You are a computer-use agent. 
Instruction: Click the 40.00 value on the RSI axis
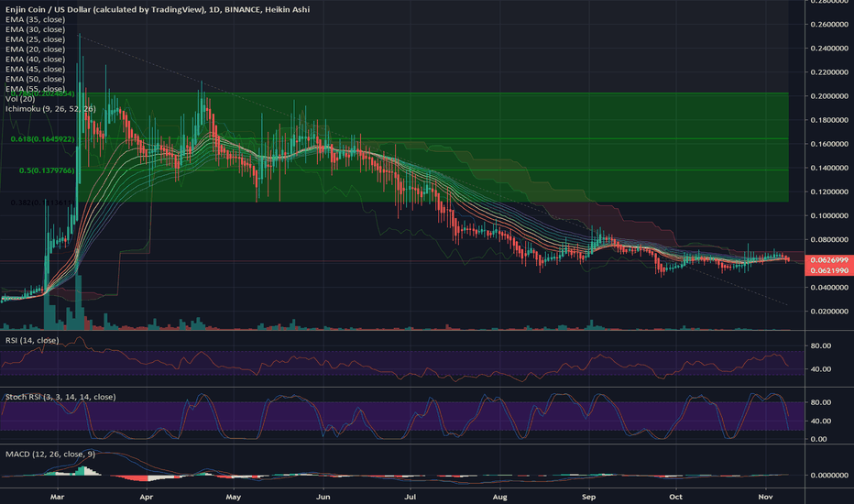(x=821, y=369)
